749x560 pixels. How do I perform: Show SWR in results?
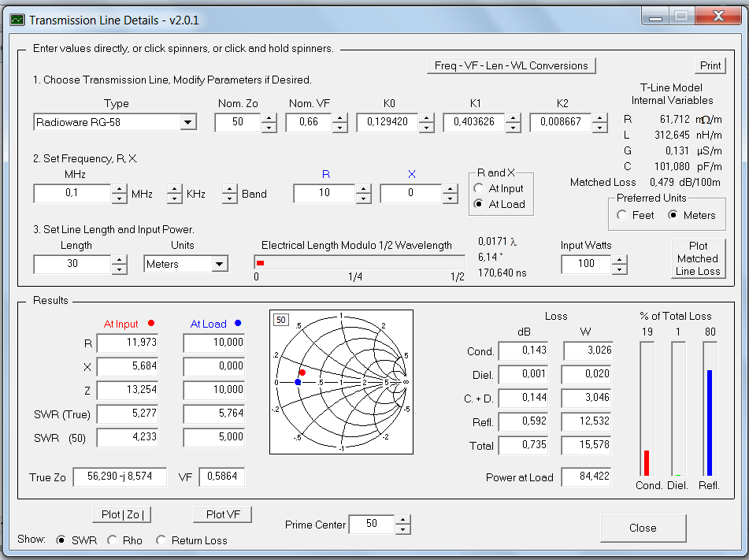[76, 540]
